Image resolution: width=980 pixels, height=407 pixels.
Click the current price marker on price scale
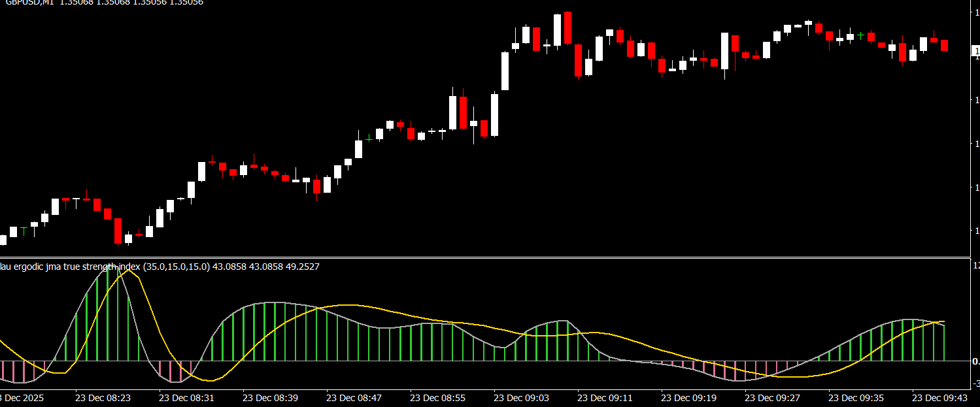[975, 51]
